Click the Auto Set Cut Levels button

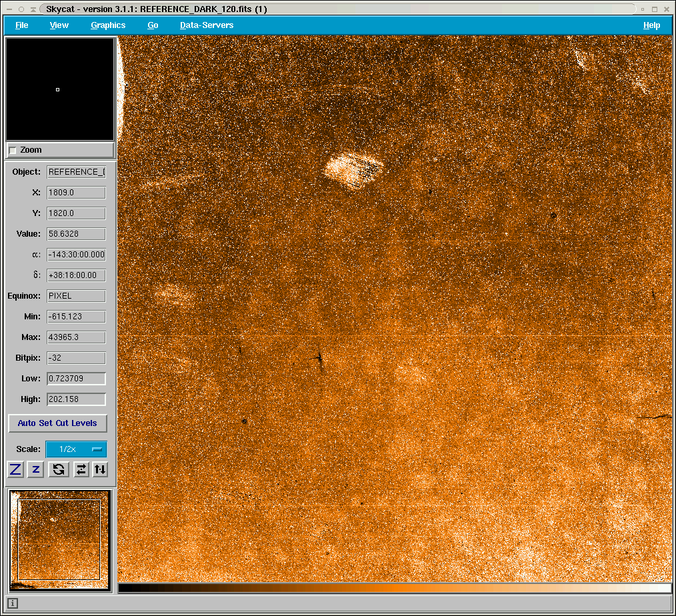coord(57,423)
